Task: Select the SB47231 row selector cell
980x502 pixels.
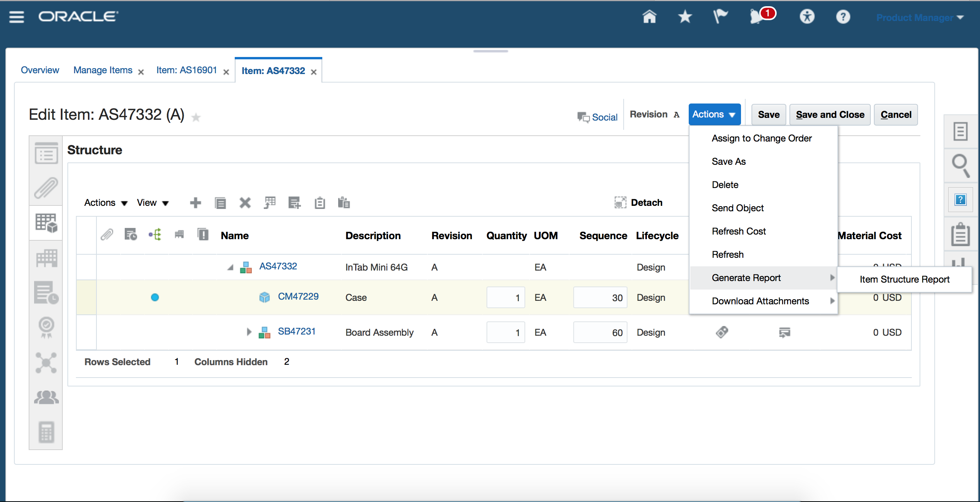Action: click(86, 332)
